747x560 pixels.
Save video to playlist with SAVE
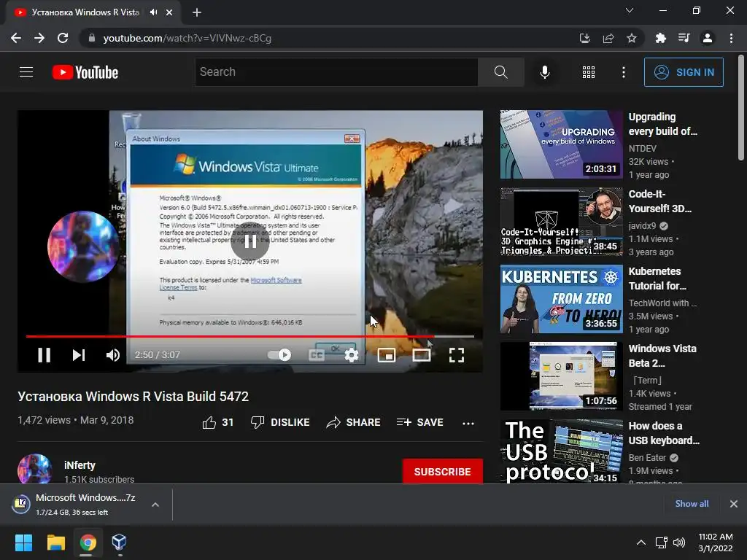tap(419, 422)
